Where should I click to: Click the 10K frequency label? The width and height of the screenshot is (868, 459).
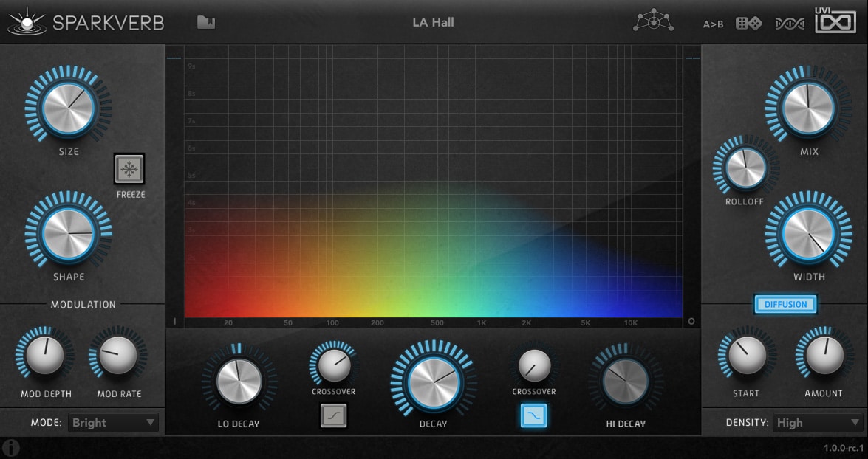[x=631, y=323]
